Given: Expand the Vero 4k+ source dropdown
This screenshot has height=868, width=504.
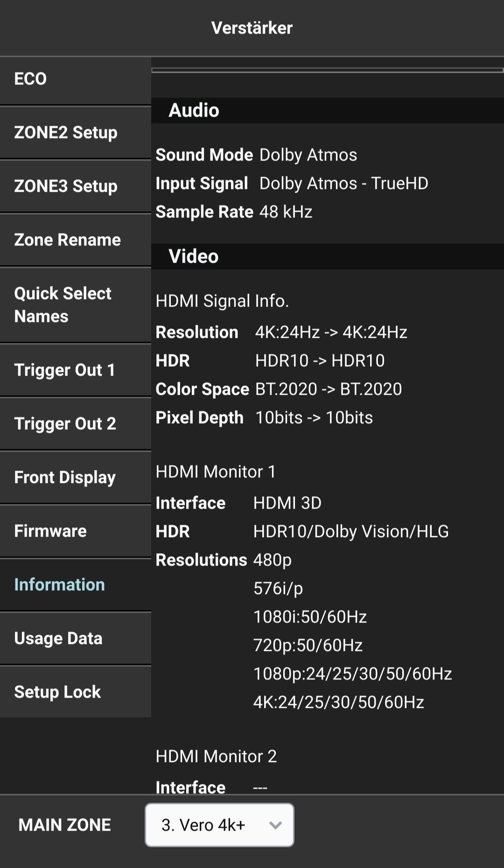Looking at the screenshot, I should (x=219, y=825).
